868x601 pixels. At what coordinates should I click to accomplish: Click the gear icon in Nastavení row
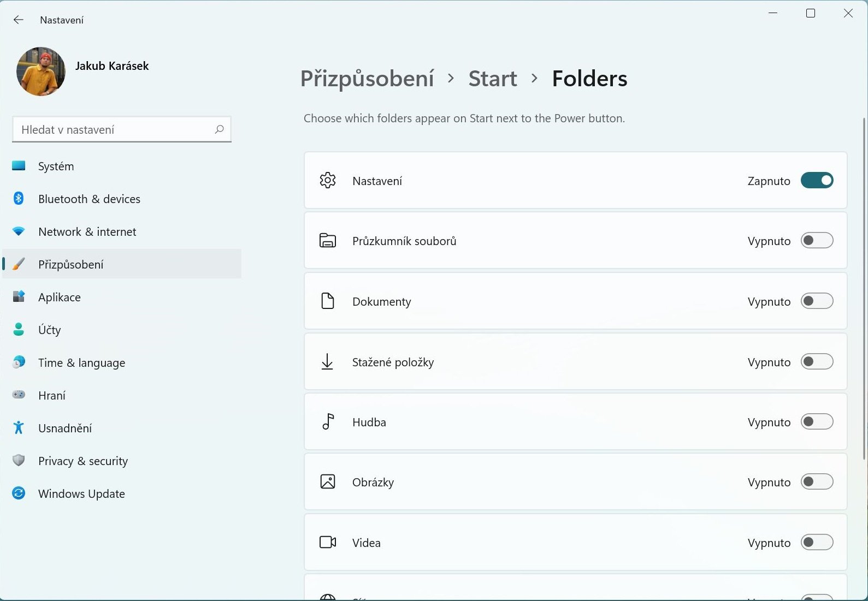tap(328, 180)
